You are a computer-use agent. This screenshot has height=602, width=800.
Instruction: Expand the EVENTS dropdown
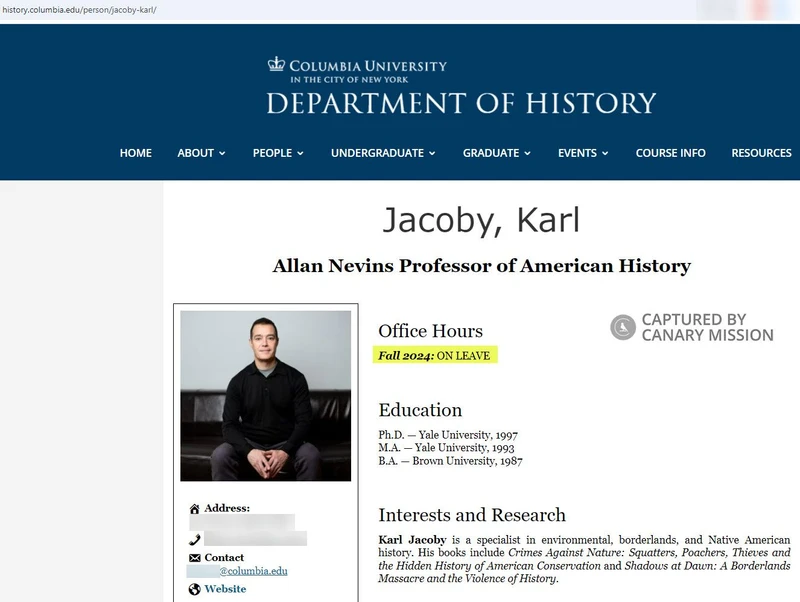tap(583, 153)
